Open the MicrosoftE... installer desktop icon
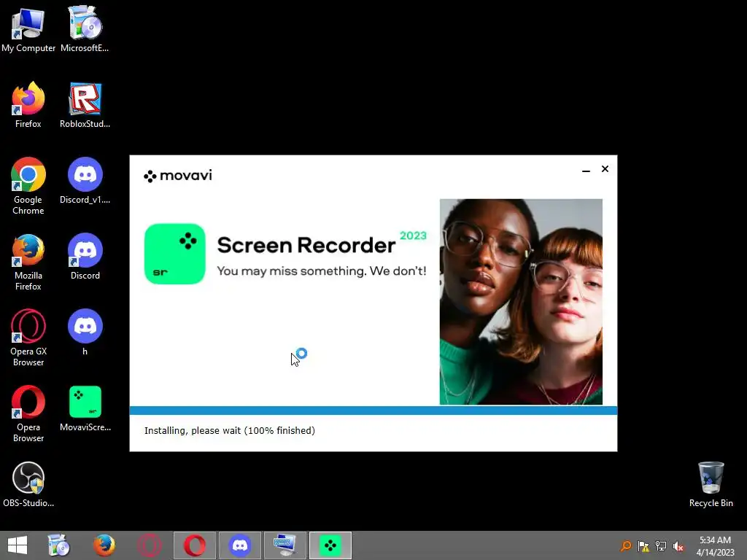 pos(85,29)
